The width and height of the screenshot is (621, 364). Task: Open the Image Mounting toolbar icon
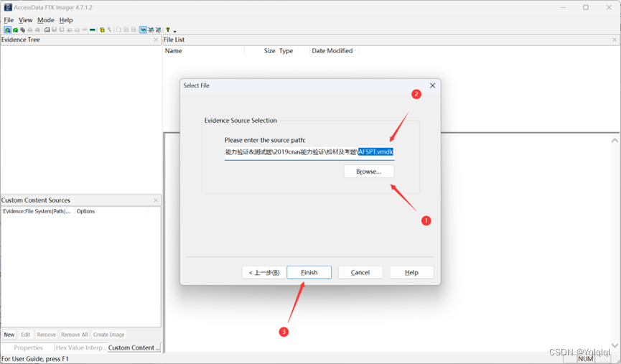[22, 29]
